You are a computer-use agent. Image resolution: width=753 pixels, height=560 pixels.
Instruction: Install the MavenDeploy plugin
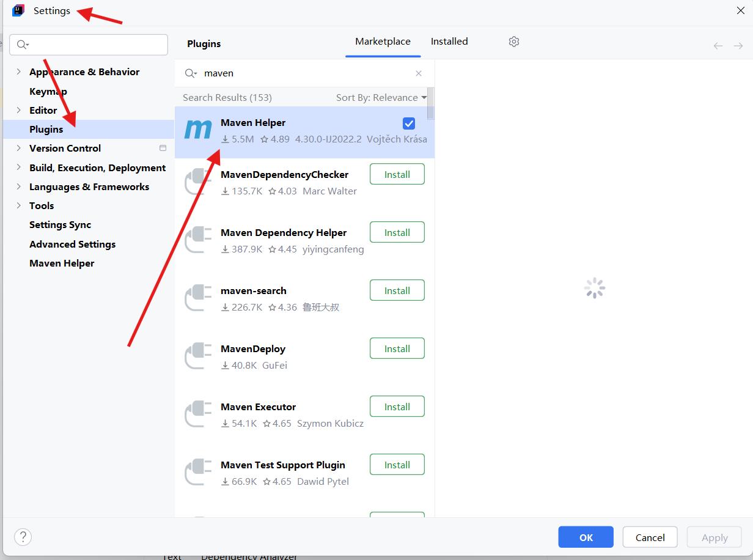(397, 348)
